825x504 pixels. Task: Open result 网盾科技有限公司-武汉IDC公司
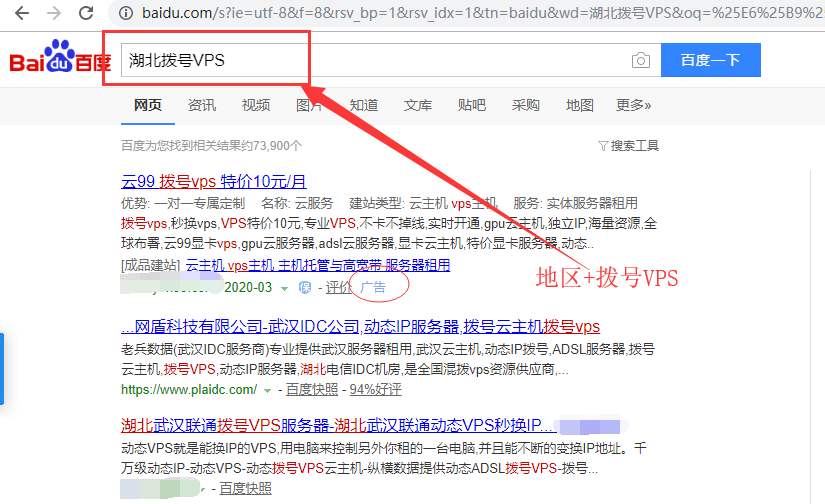coord(360,327)
